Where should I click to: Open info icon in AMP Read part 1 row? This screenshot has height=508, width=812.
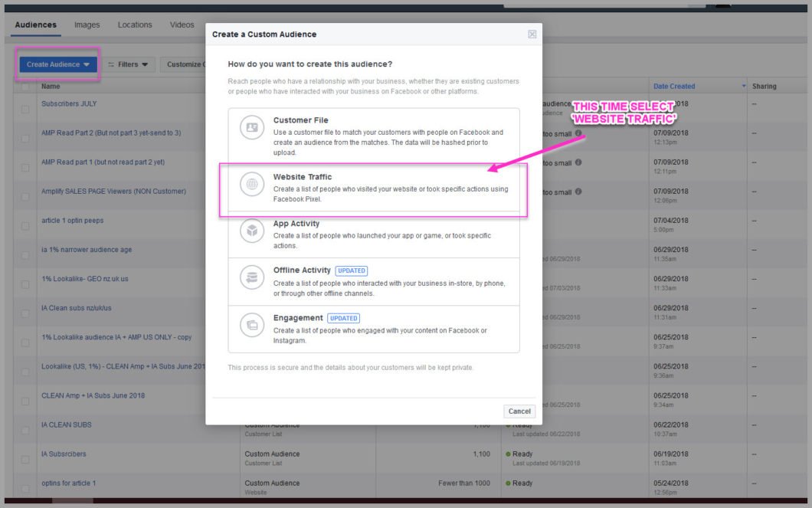point(578,162)
